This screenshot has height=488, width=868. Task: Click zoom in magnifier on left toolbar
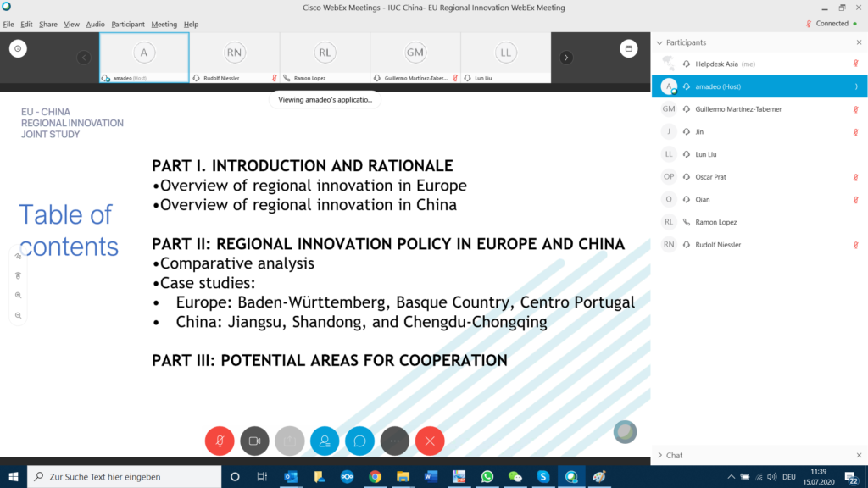pyautogui.click(x=18, y=296)
